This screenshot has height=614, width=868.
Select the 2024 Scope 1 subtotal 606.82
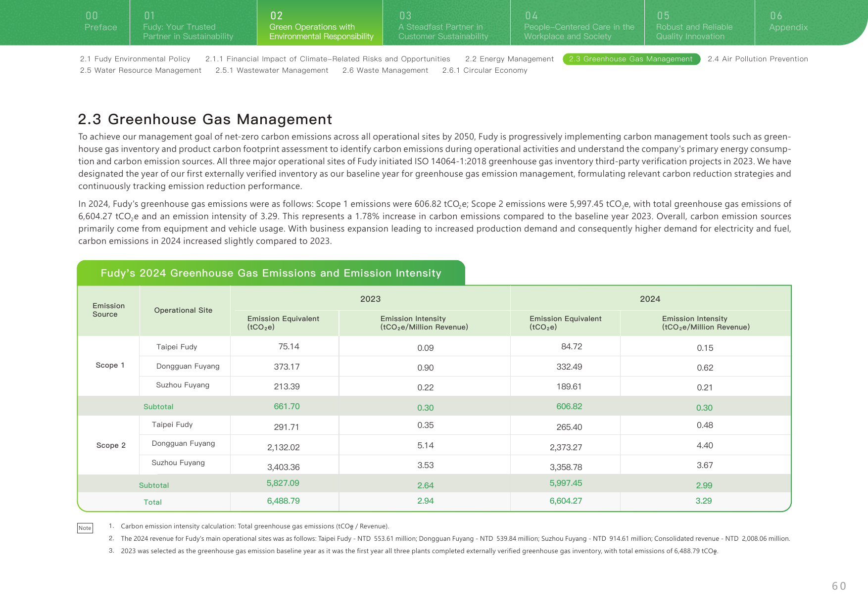coord(569,406)
